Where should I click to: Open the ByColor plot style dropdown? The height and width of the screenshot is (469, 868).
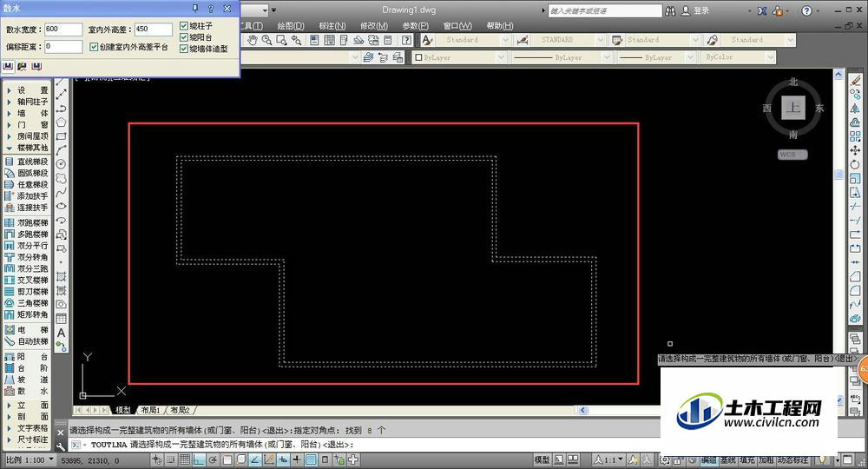coord(770,57)
